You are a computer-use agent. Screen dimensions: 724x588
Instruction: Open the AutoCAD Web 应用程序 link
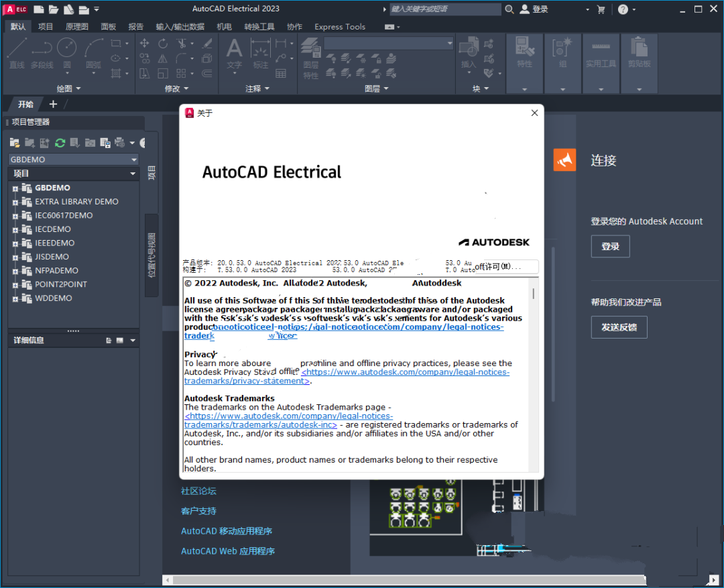(228, 551)
